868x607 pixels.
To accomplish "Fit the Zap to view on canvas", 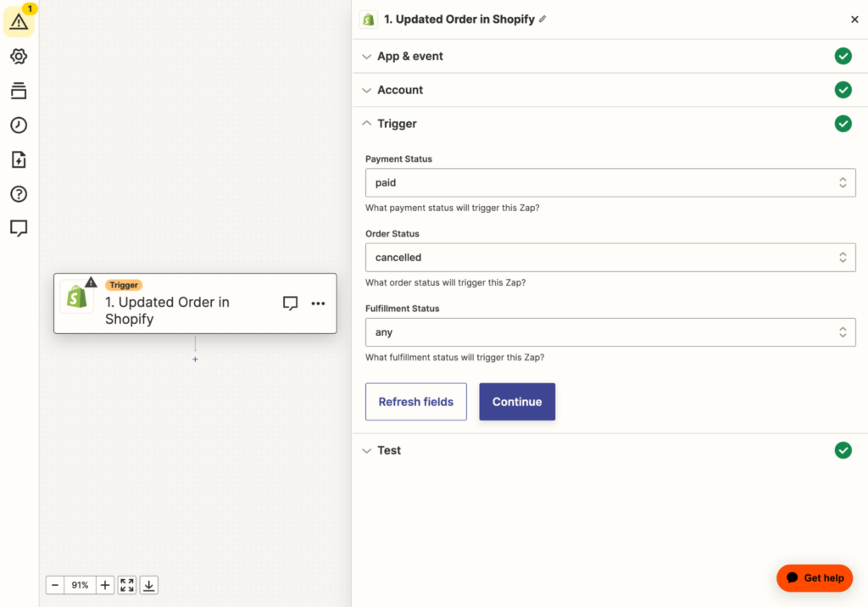I will 127,585.
